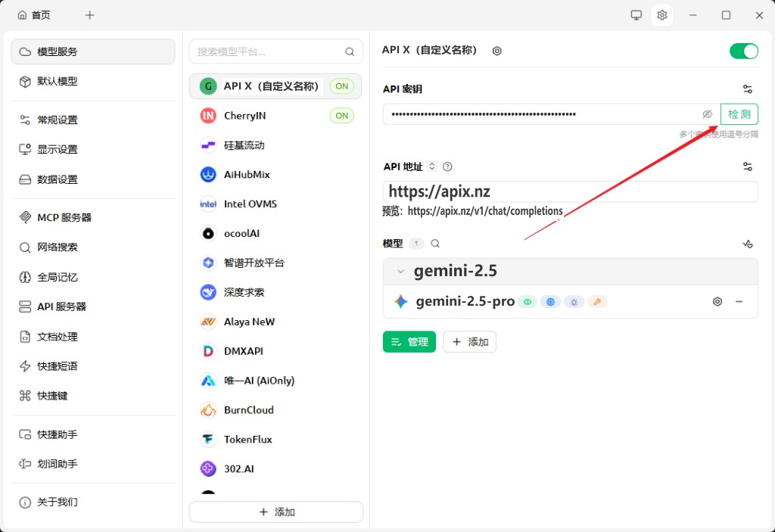Select Intel OVMS provider
The width and height of the screenshot is (775, 532).
pos(275,204)
